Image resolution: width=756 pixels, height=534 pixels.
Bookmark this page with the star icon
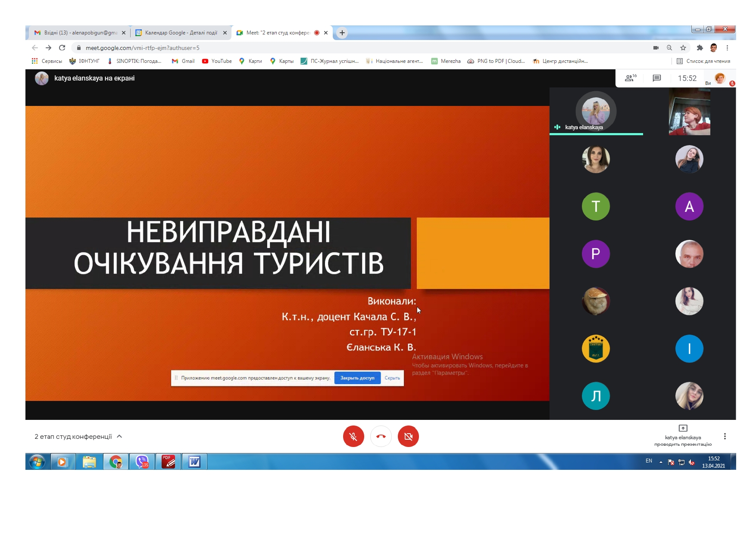(683, 48)
